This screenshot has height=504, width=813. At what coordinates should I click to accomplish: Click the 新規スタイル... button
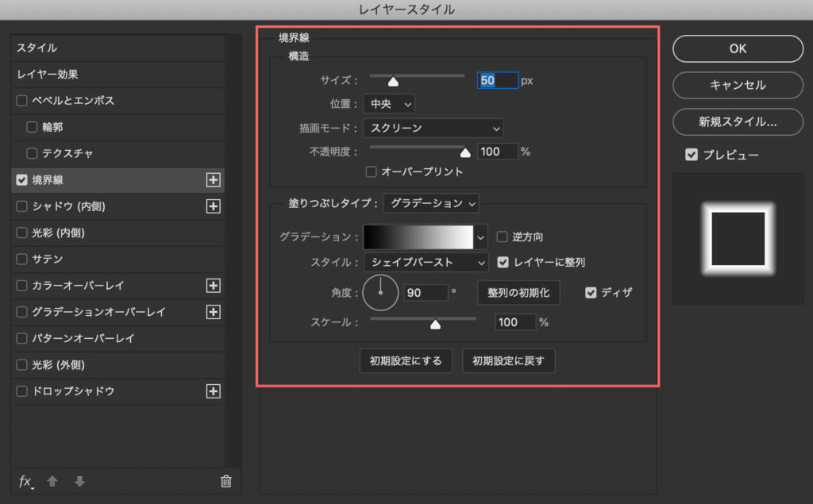tap(738, 122)
